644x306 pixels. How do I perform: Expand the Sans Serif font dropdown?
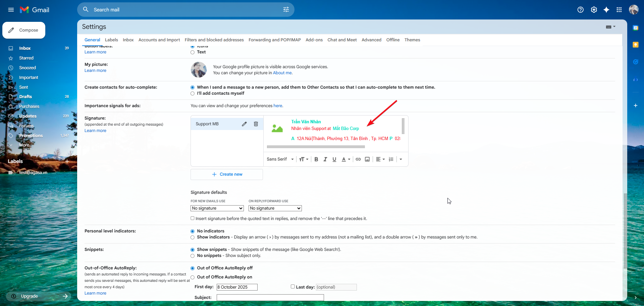coord(280,159)
